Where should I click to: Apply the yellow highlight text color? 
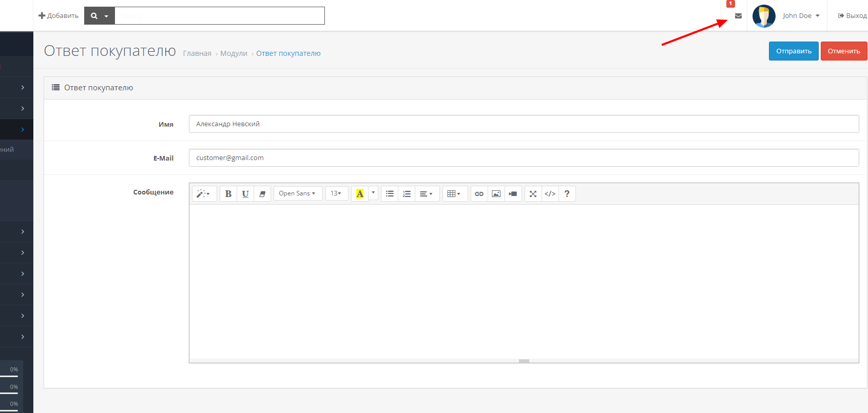(x=360, y=194)
